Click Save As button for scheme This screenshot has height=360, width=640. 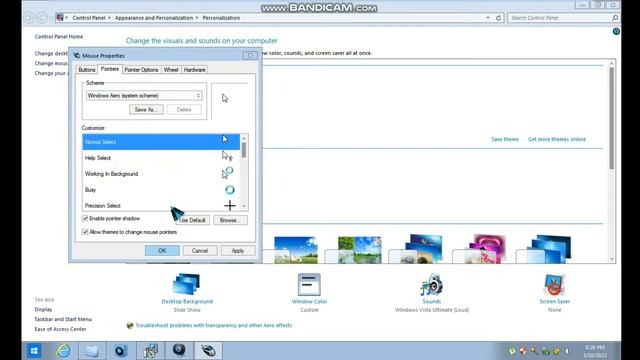point(146,109)
